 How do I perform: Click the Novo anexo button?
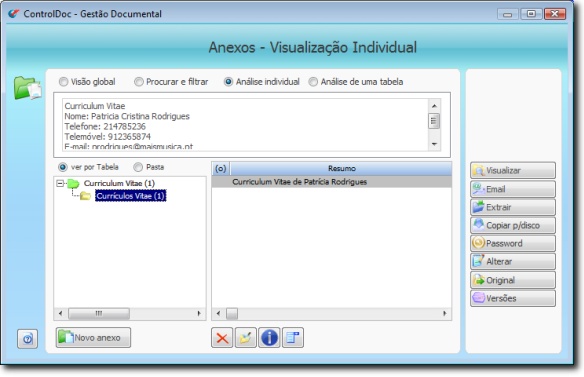point(93,338)
